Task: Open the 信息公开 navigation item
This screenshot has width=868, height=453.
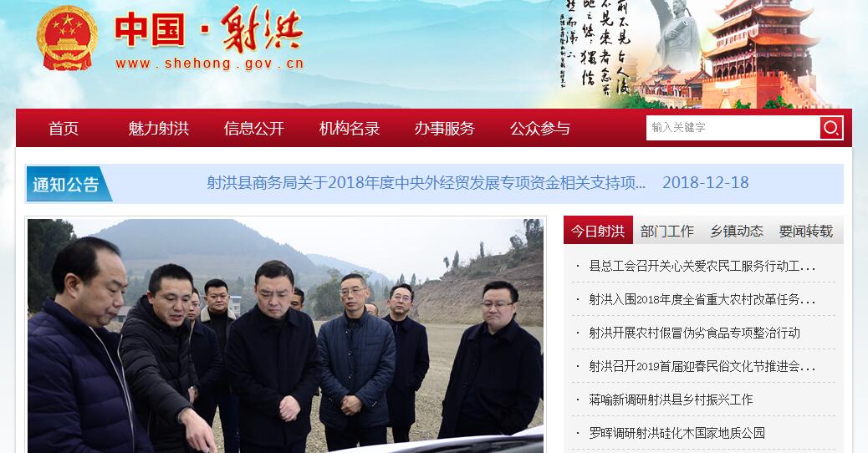Action: [x=254, y=129]
